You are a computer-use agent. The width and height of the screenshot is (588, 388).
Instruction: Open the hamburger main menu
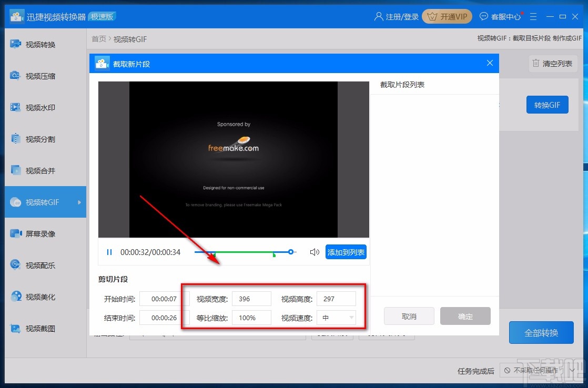(x=533, y=16)
